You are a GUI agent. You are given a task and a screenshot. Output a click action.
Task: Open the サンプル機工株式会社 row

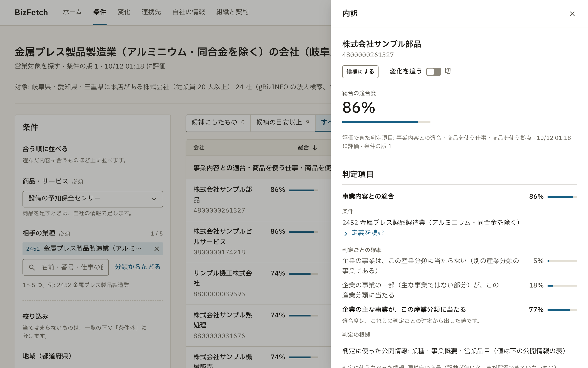[258, 284]
